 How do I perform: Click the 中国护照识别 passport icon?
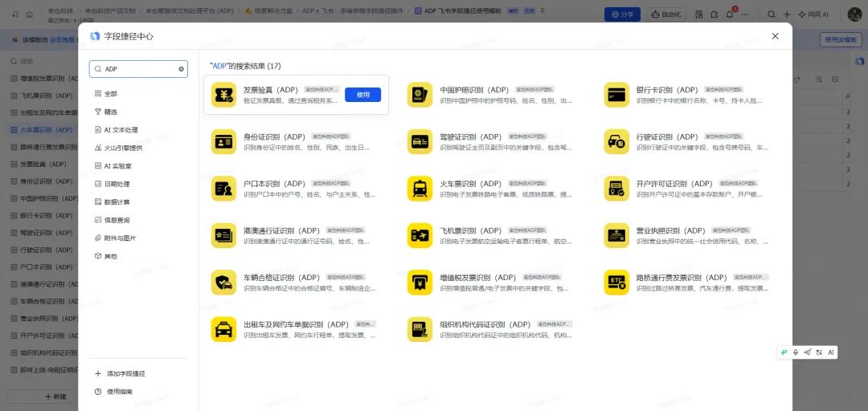click(420, 95)
